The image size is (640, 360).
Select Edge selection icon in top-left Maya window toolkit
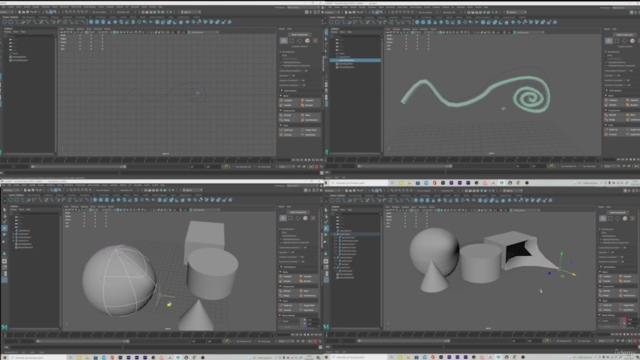tap(299, 40)
